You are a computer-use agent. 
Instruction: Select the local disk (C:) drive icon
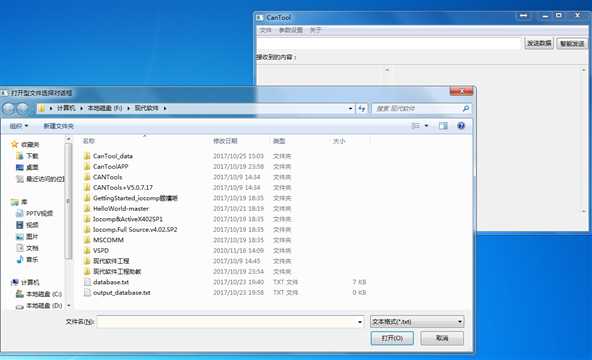(20, 294)
